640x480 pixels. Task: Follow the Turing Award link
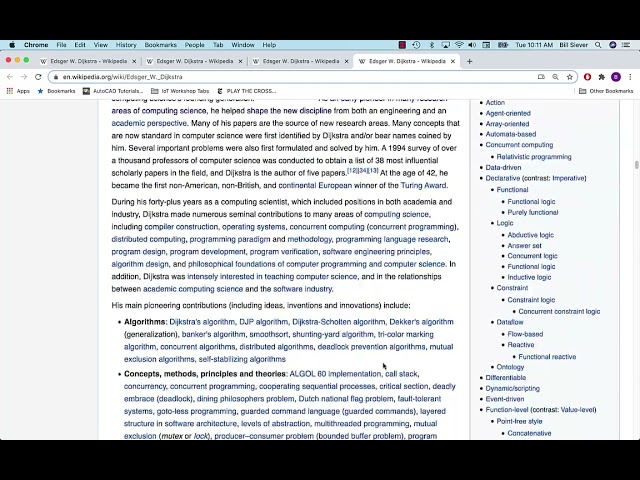coord(423,185)
